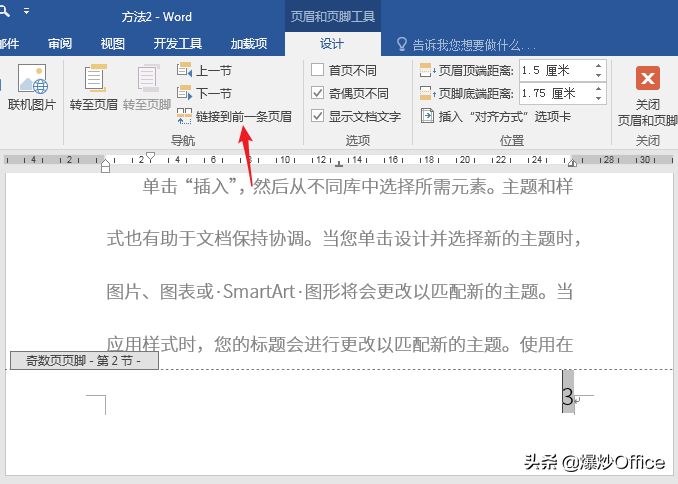Go to Header (转至页眉) button

(x=94, y=87)
